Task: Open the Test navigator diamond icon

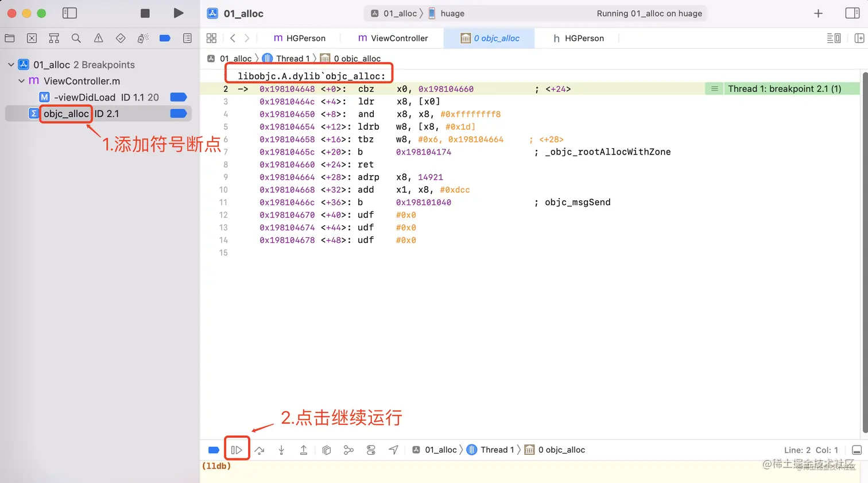Action: (121, 38)
